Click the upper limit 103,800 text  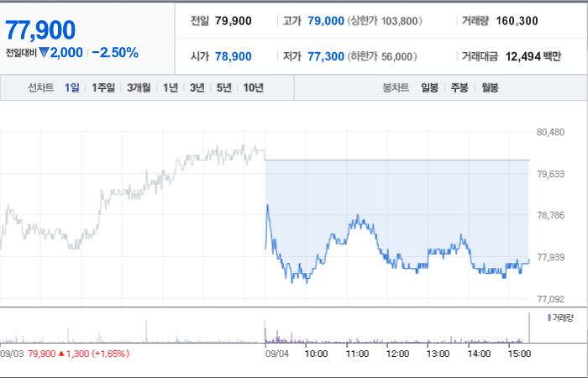click(385, 21)
